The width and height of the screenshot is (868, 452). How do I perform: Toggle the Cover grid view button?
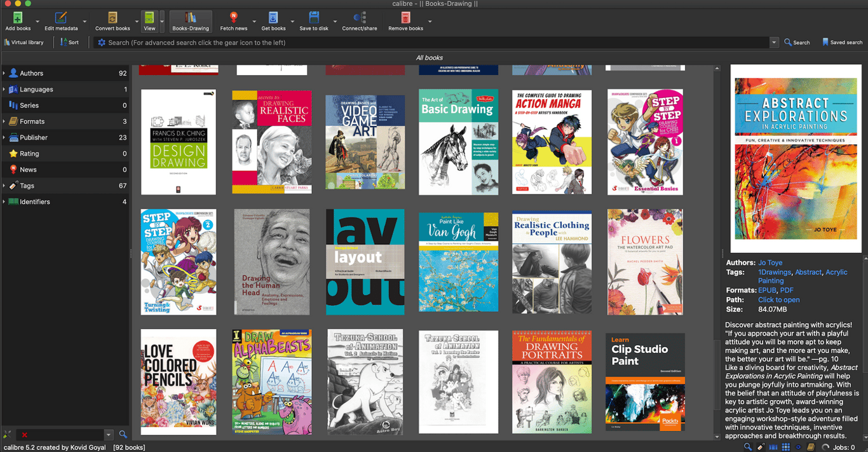(786, 448)
